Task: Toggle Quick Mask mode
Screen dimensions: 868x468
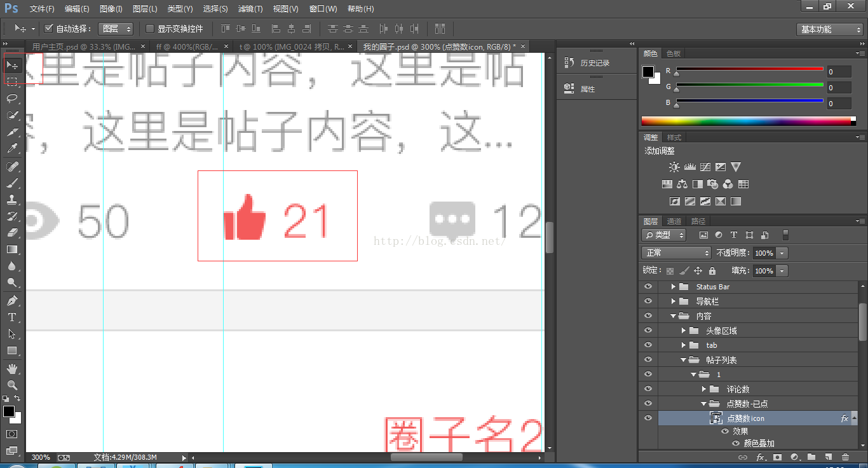Action: click(x=12, y=434)
